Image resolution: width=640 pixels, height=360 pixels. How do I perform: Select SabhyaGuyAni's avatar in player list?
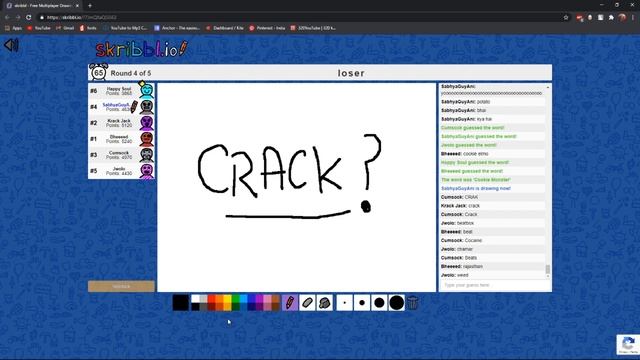pos(147,107)
